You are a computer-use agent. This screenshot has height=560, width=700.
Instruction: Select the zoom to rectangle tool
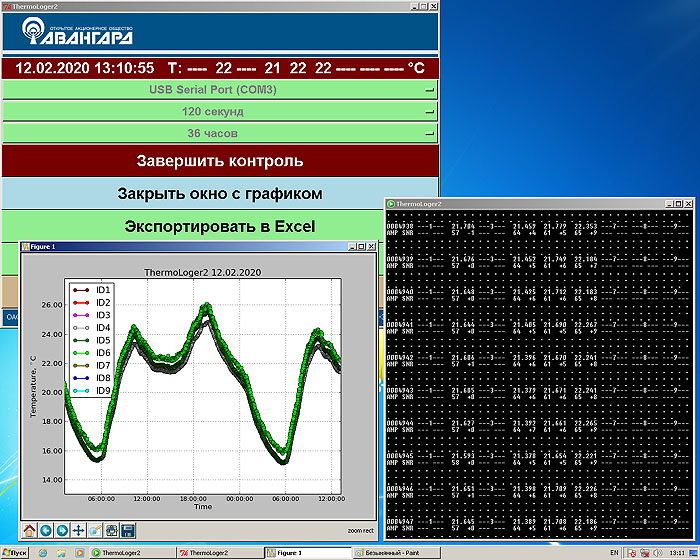coord(95,531)
